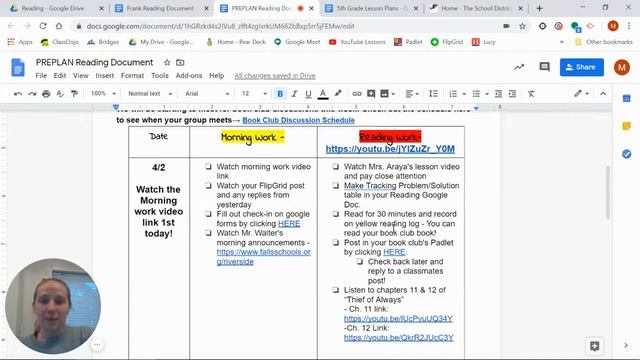This screenshot has width=640, height=360.
Task: Insert a link
Action: pyautogui.click(x=357, y=94)
